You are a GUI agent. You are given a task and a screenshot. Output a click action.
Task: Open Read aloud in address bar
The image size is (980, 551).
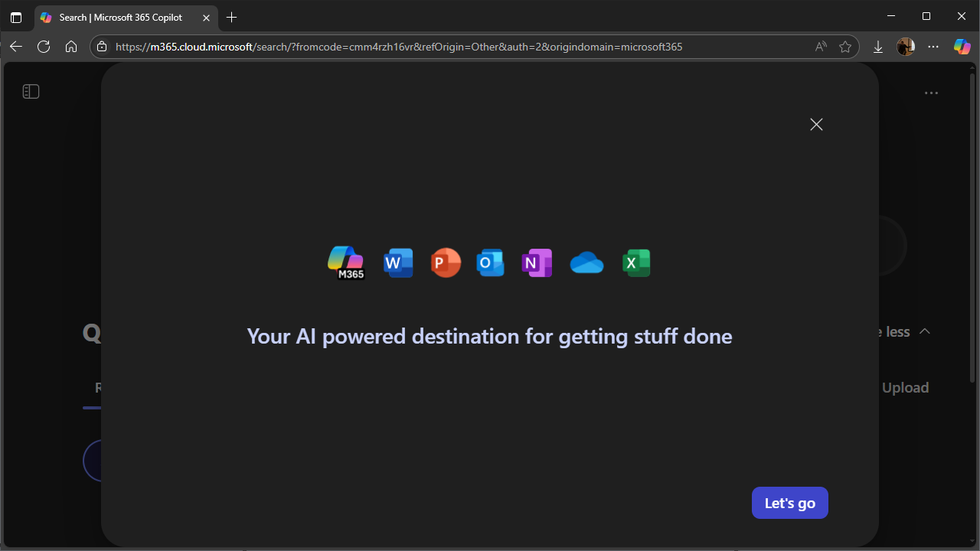[821, 47]
